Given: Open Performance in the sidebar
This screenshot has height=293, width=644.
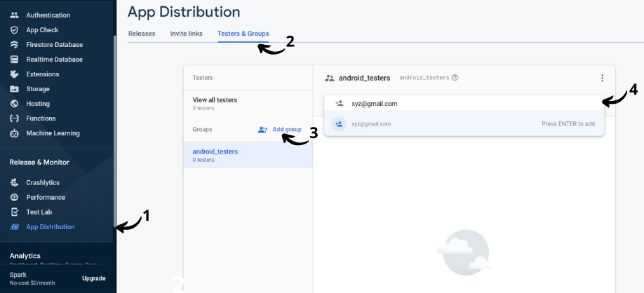Looking at the screenshot, I should pos(46,198).
